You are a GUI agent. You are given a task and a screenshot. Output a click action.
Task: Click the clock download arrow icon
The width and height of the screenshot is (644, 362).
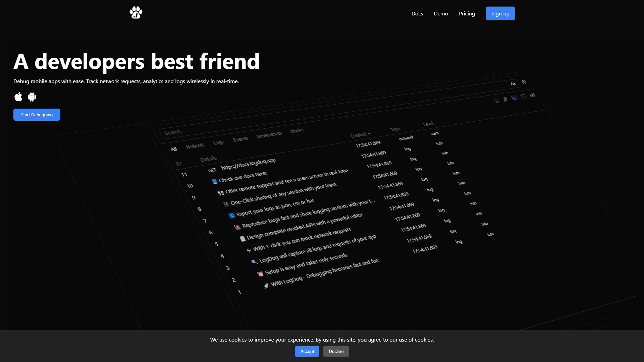pos(496,101)
